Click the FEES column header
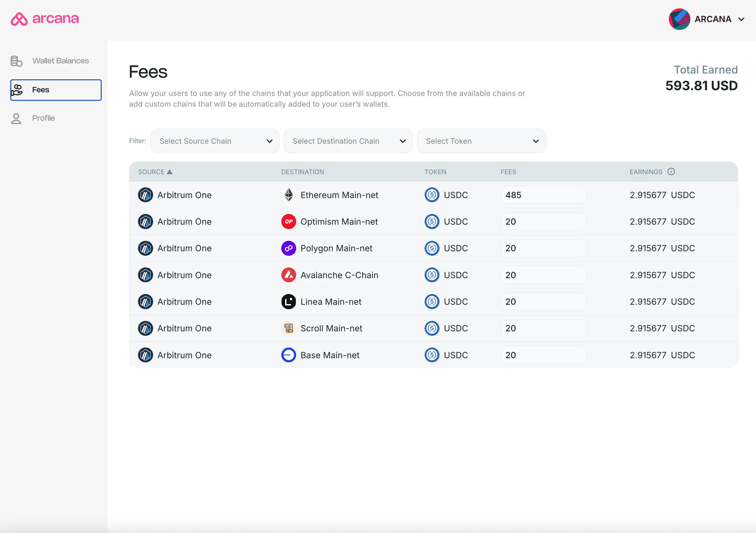This screenshot has width=756, height=533. coord(508,172)
